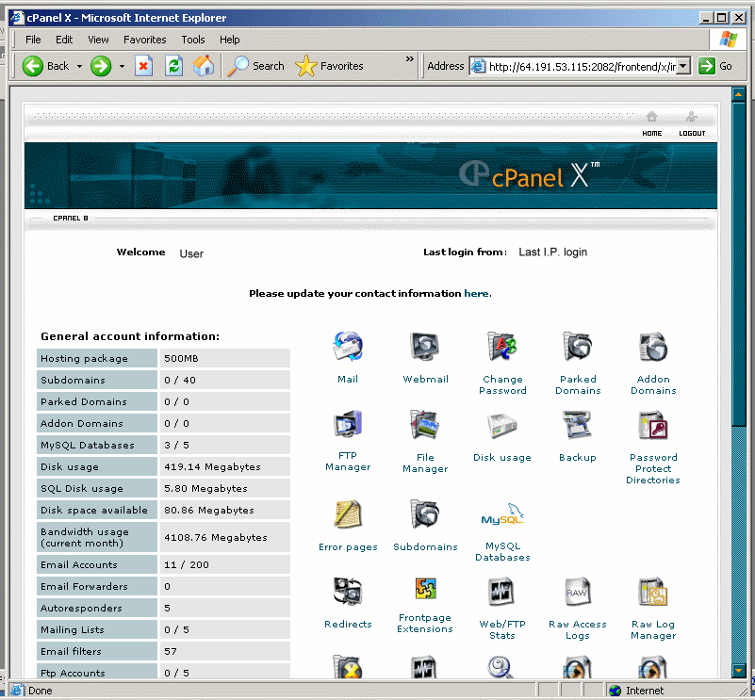Open Password Protect Directories icon
This screenshot has height=700, width=755.
coord(653,426)
